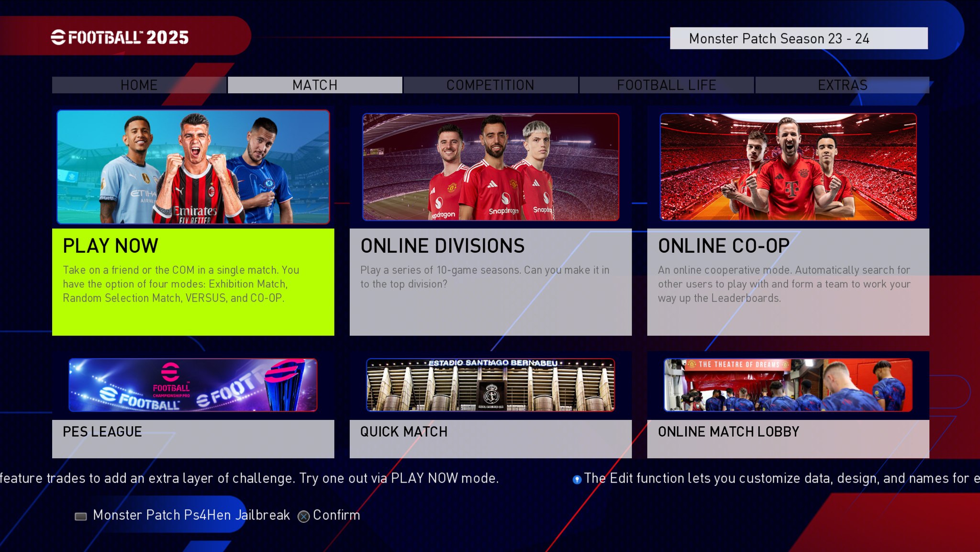
Task: Click the PLAY NOW description text
Action: 181,284
